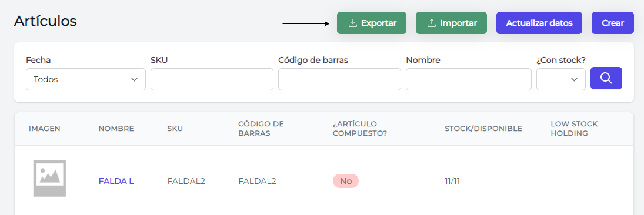Click the CÓDIGO DE BARRAS column header
The image size is (644, 215).
[x=261, y=129]
